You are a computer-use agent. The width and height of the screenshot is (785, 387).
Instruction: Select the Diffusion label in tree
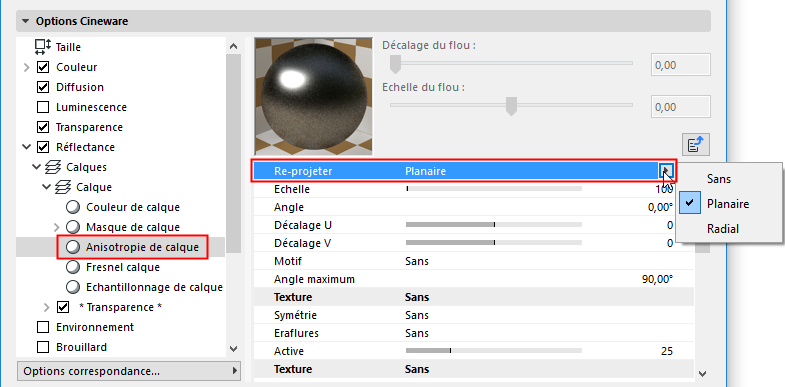(80, 87)
